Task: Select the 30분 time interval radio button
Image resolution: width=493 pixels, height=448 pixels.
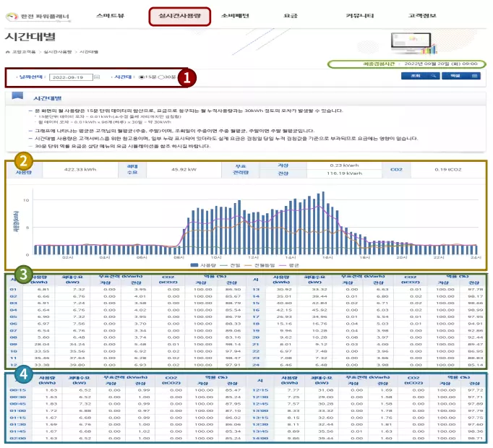Action: [x=161, y=77]
